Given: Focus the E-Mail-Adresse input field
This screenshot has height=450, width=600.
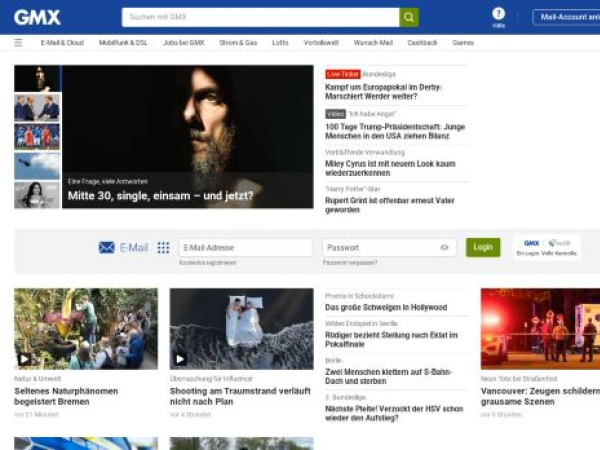Looking at the screenshot, I should click(x=246, y=248).
